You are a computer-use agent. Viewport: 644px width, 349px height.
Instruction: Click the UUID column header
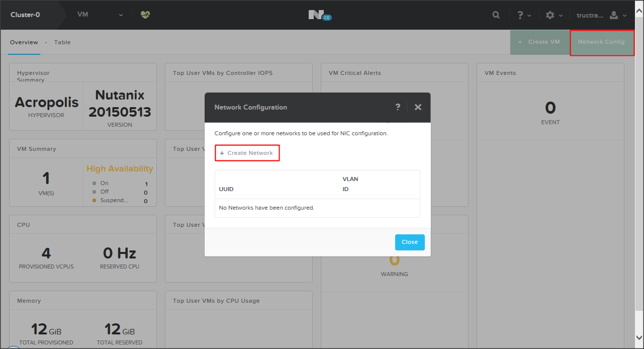[227, 189]
